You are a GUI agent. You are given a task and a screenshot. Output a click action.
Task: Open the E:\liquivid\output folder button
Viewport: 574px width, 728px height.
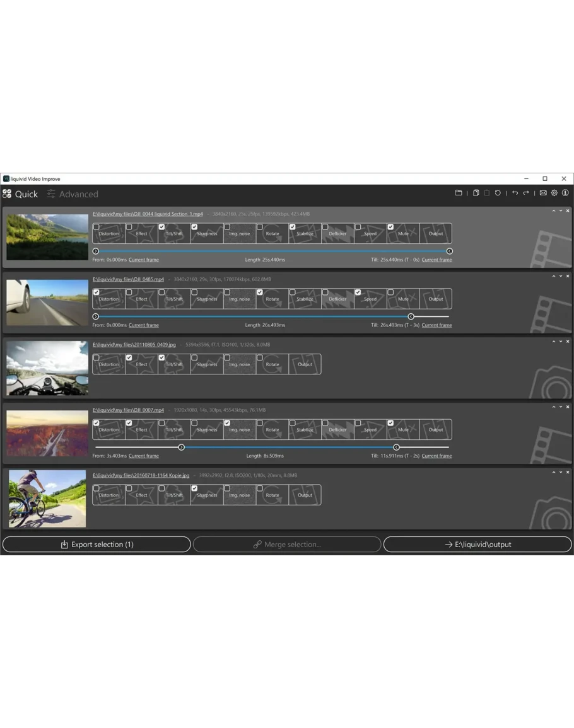click(477, 545)
